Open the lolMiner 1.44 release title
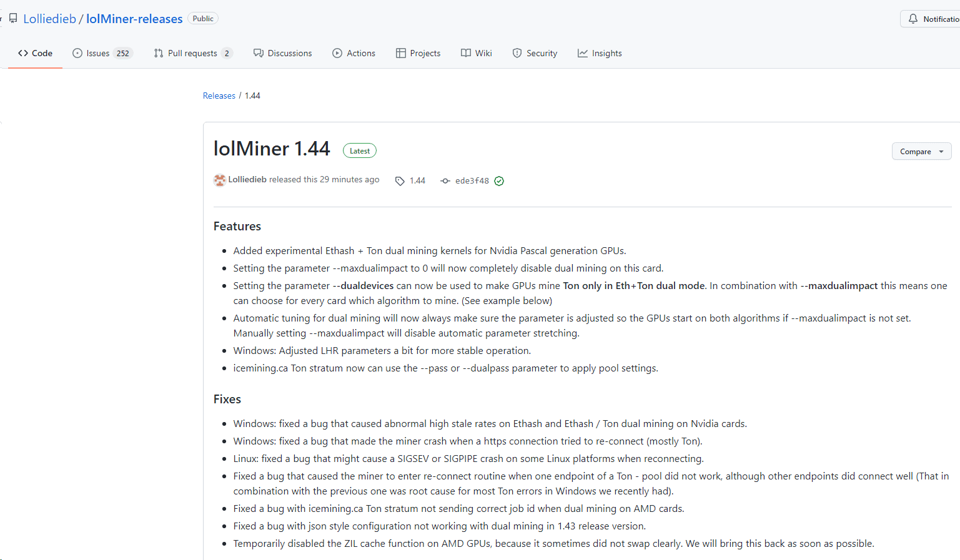Screen dimensions: 960x560 click(x=272, y=149)
